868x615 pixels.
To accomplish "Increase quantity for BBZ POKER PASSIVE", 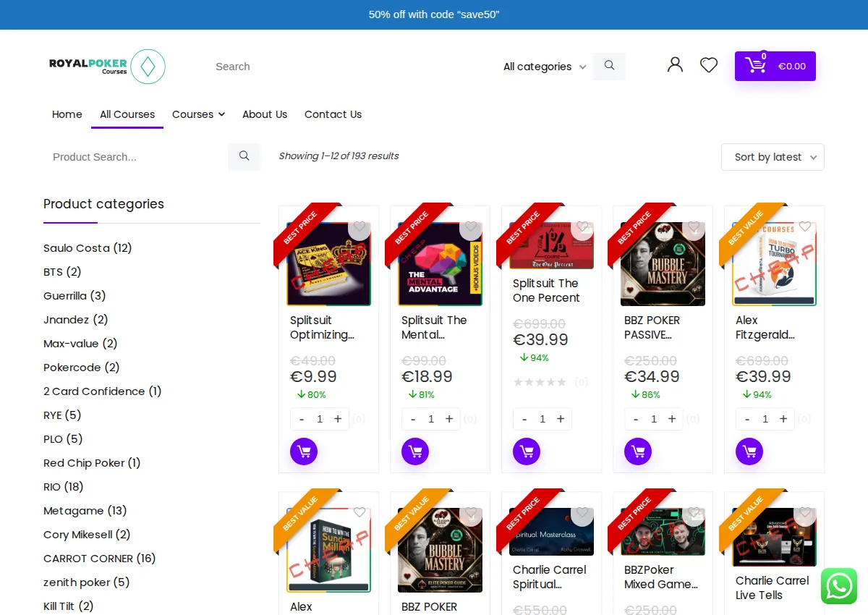I will tap(672, 419).
